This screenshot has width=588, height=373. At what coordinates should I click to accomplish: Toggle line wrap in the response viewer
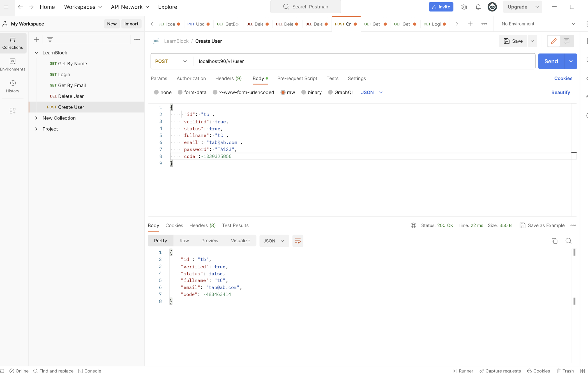(x=298, y=241)
